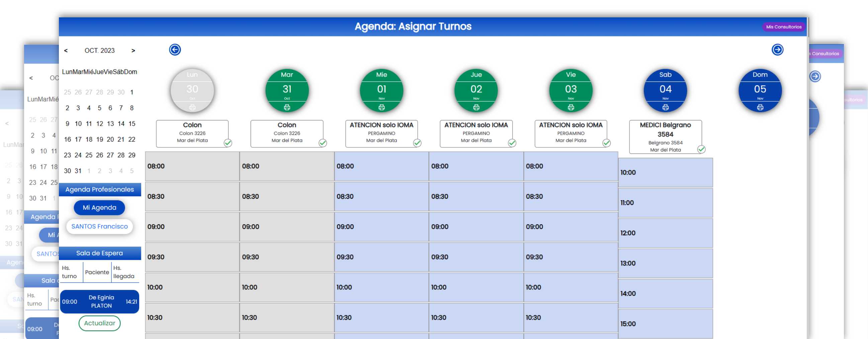Select the Mi Agenda button
The height and width of the screenshot is (339, 868).
click(x=99, y=208)
